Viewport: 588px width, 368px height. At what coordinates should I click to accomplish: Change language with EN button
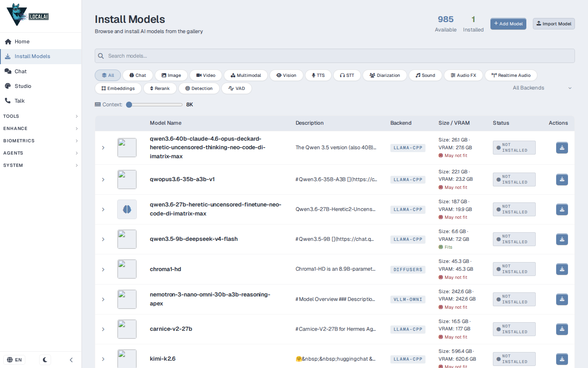click(x=15, y=360)
